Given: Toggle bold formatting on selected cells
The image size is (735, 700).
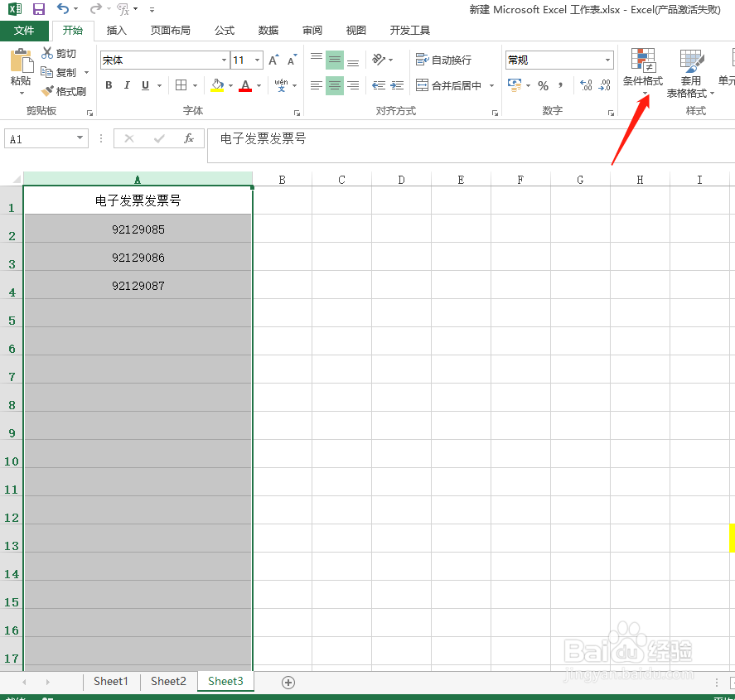Looking at the screenshot, I should click(108, 85).
